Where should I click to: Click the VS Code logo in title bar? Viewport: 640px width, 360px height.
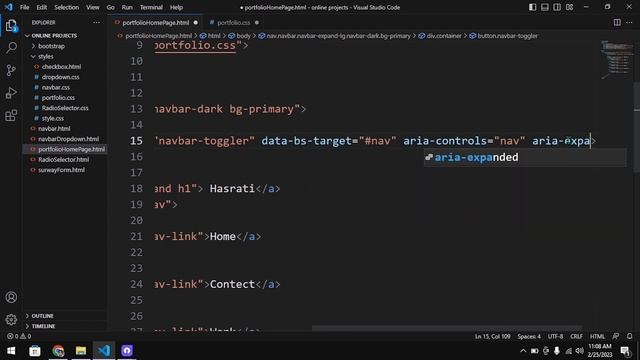point(9,7)
